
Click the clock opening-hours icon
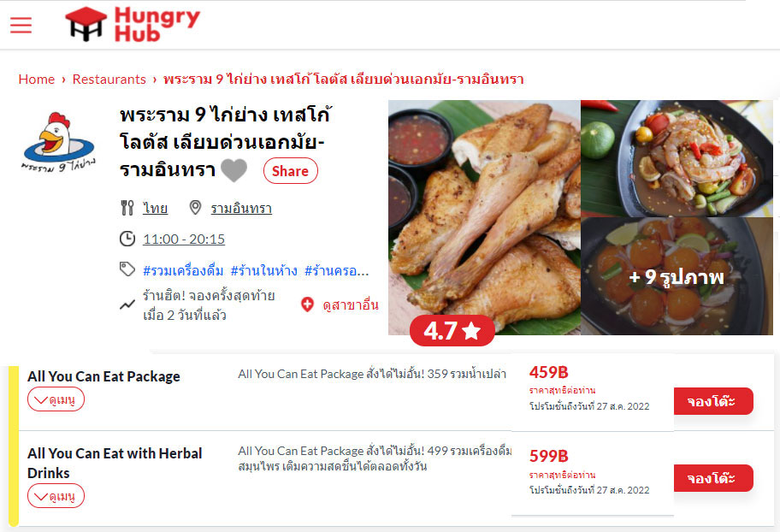point(127,239)
